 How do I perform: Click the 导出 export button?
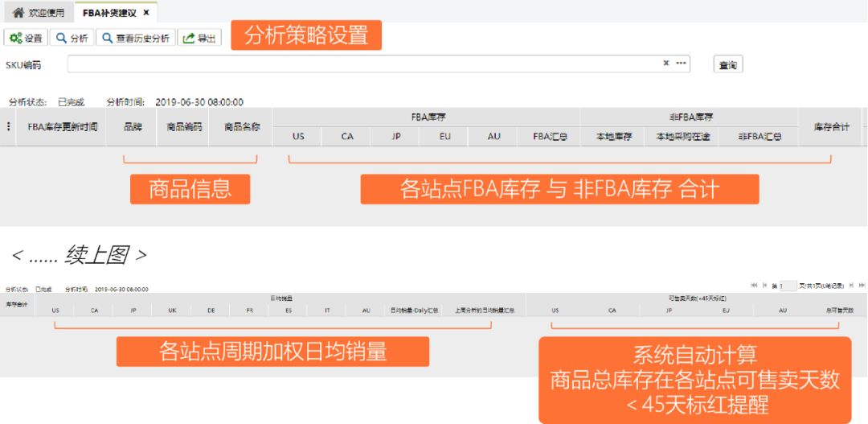[x=199, y=38]
